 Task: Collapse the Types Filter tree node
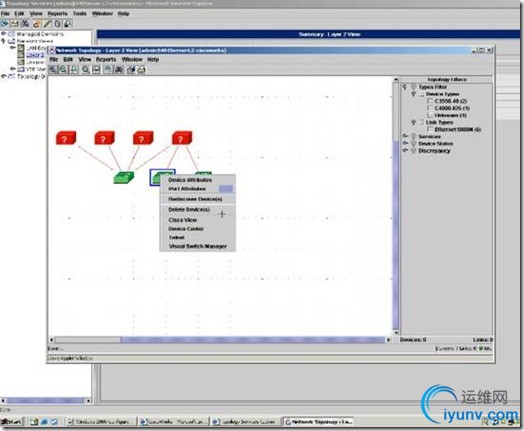405,87
